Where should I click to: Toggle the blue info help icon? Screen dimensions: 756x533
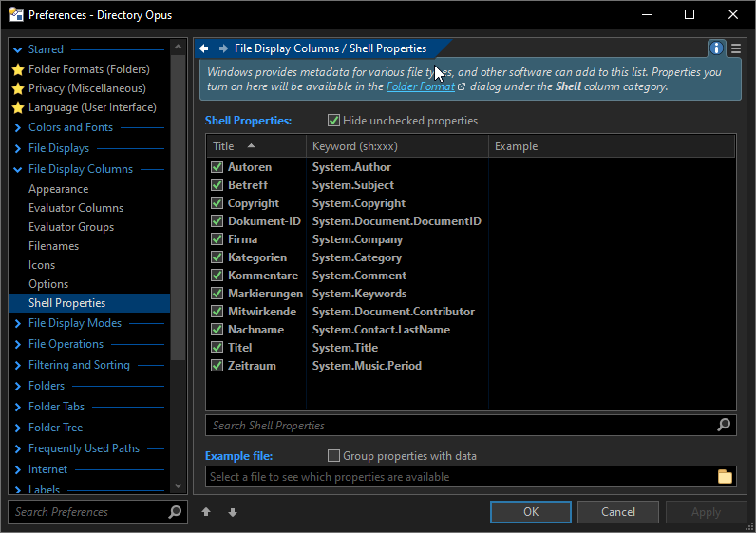pyautogui.click(x=716, y=48)
